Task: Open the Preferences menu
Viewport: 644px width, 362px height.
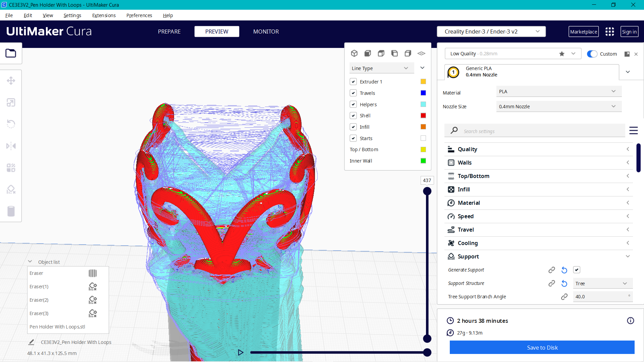Action: click(139, 15)
